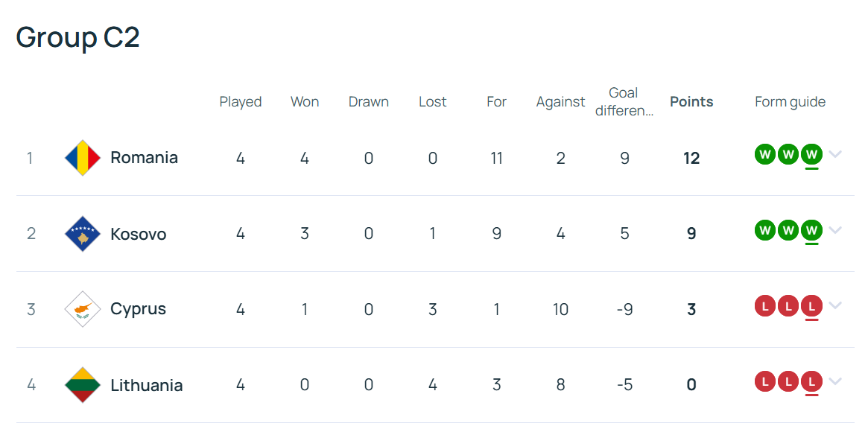Click Kosovo's first W form badge
868x423 pixels.
click(766, 230)
